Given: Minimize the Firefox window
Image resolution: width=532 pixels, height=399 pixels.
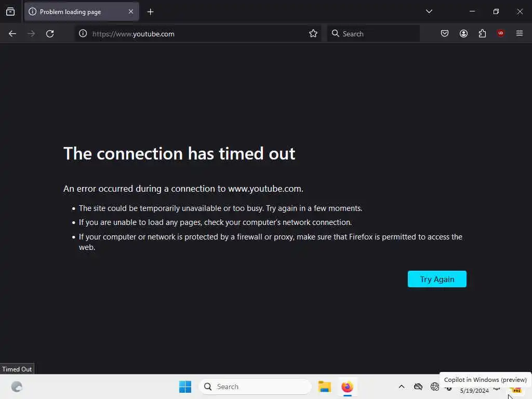Looking at the screenshot, I should pos(472,11).
